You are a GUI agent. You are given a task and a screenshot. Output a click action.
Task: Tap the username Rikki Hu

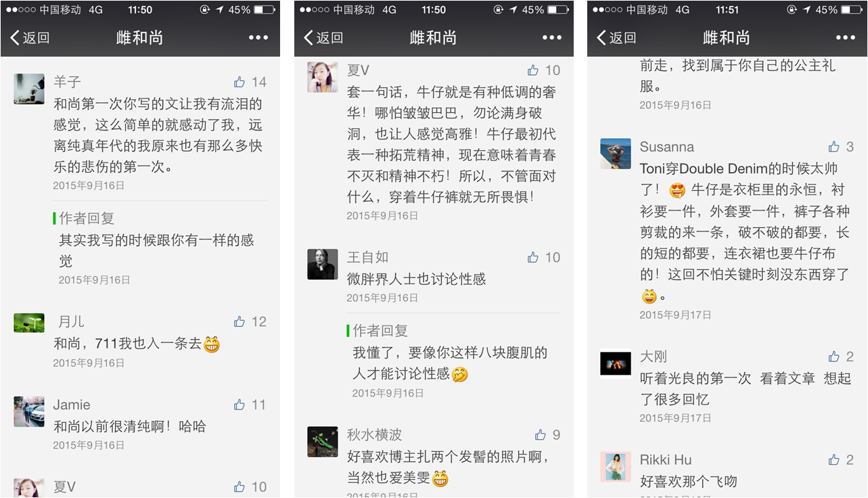point(666,460)
